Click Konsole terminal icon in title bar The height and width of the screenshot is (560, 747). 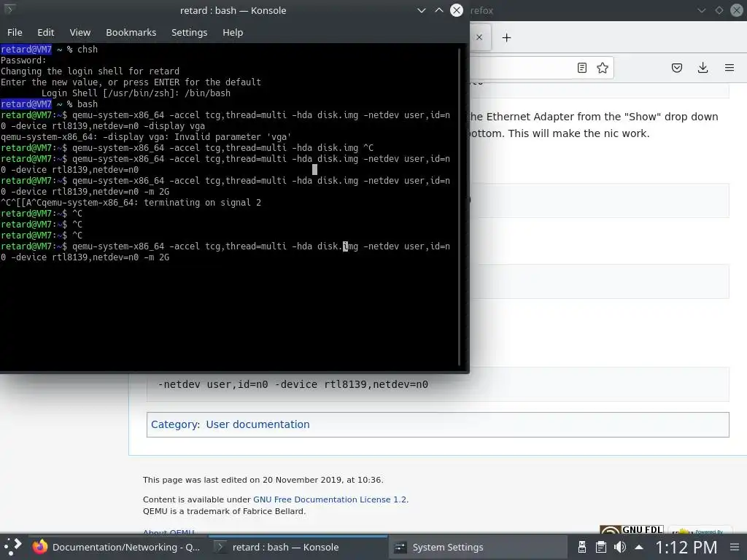click(x=9, y=9)
